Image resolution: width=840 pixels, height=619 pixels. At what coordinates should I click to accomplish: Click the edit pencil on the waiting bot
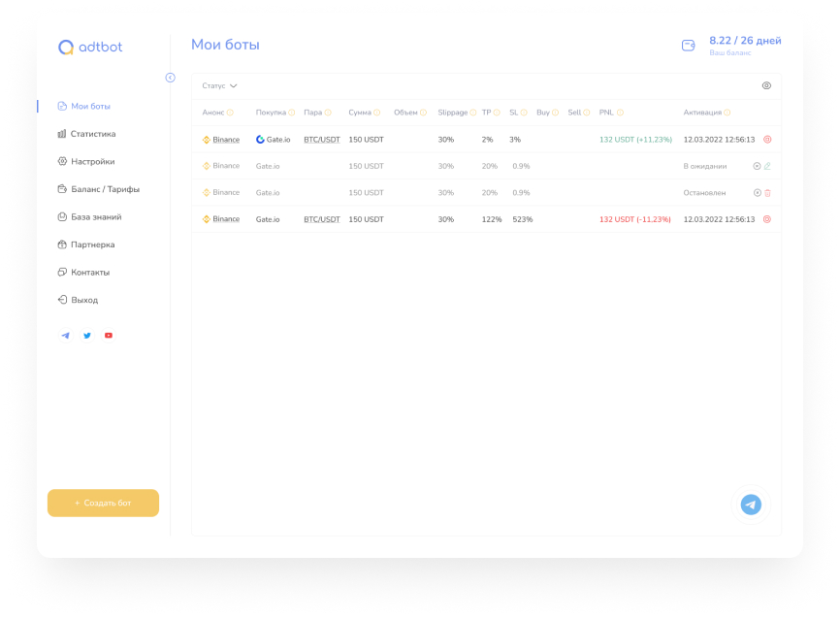coord(767,166)
